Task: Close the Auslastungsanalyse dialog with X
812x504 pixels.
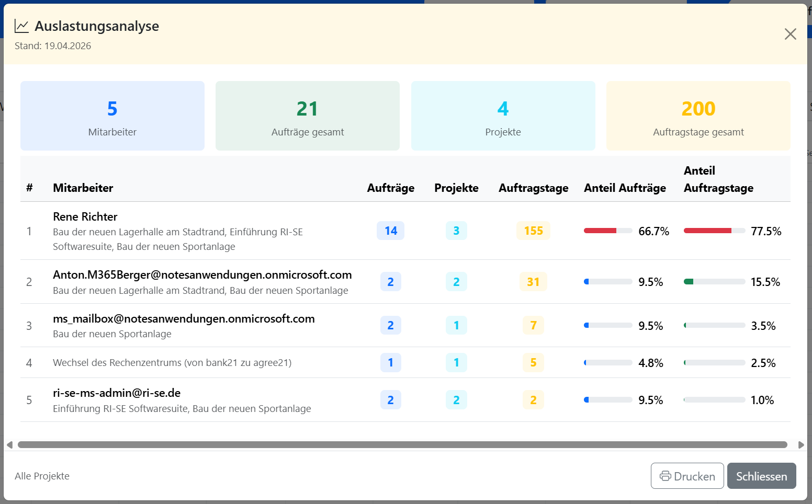Action: coord(790,34)
